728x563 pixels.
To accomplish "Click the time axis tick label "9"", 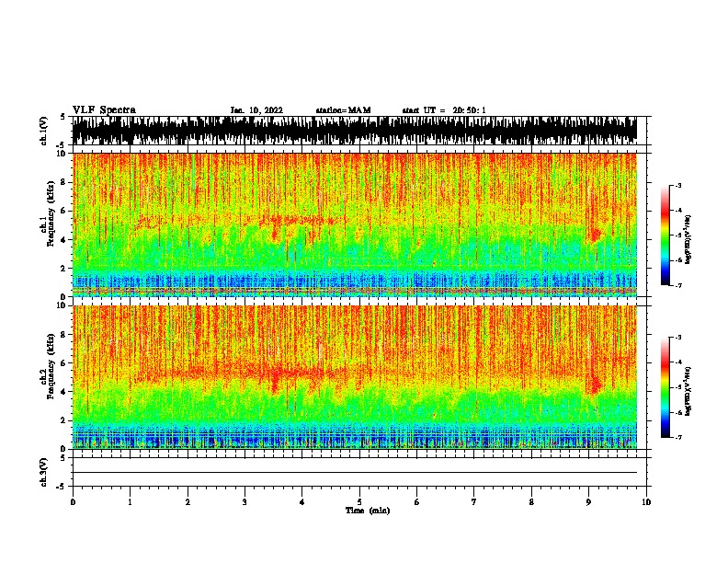I will (588, 502).
